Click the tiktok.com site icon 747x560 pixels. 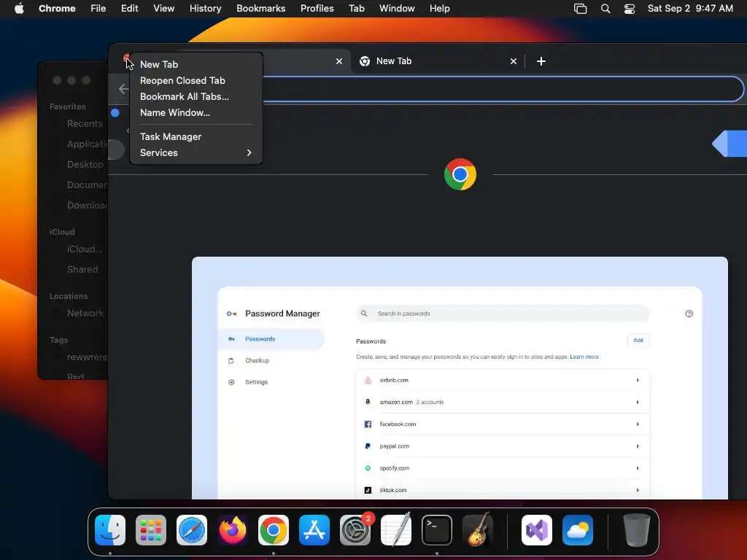coord(368,490)
